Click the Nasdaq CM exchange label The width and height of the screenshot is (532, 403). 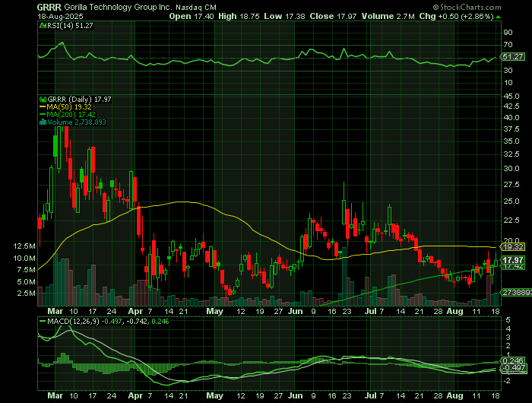click(x=196, y=8)
